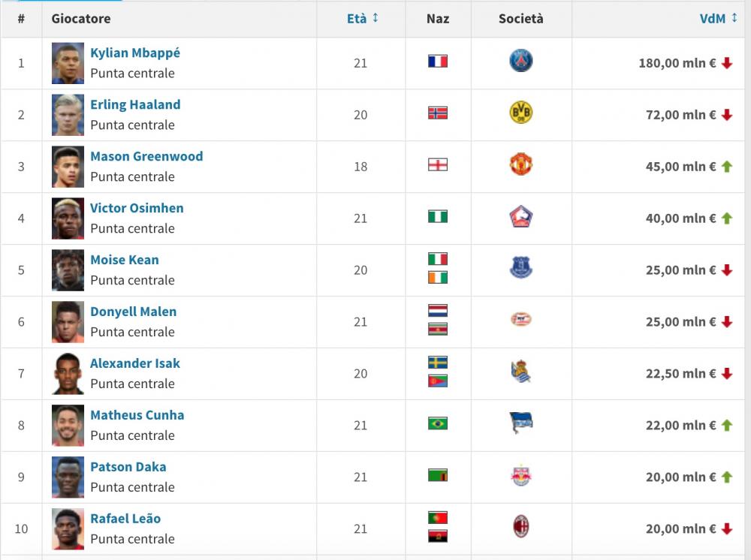The width and height of the screenshot is (751, 560).
Task: Click Alexander Isak's portrait thumbnail
Action: click(68, 373)
